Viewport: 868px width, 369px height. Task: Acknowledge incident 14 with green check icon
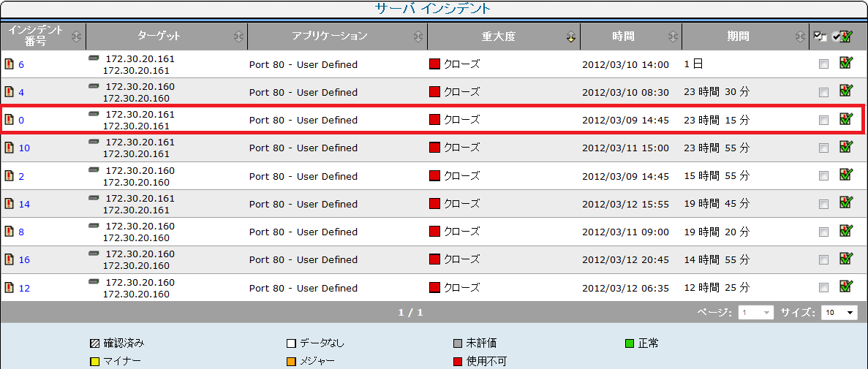point(845,202)
